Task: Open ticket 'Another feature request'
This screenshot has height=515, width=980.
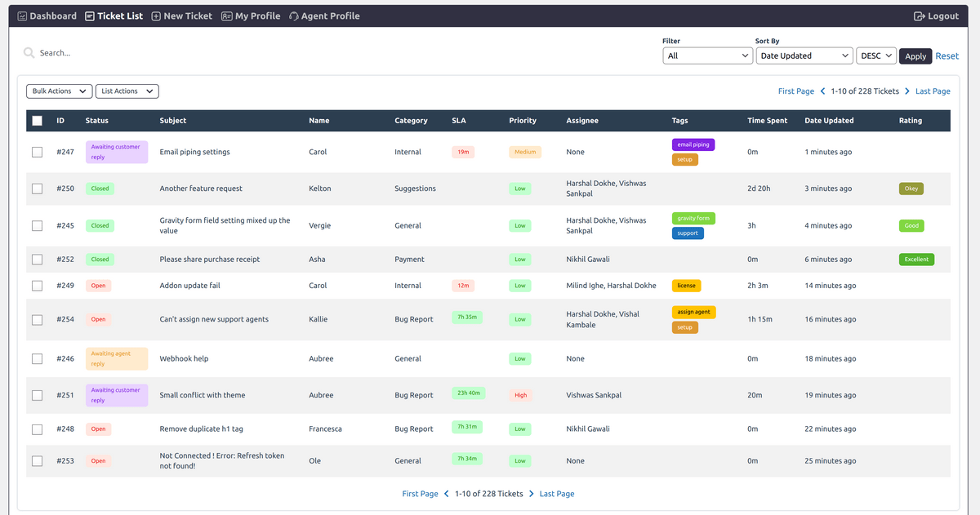Action: (x=201, y=189)
